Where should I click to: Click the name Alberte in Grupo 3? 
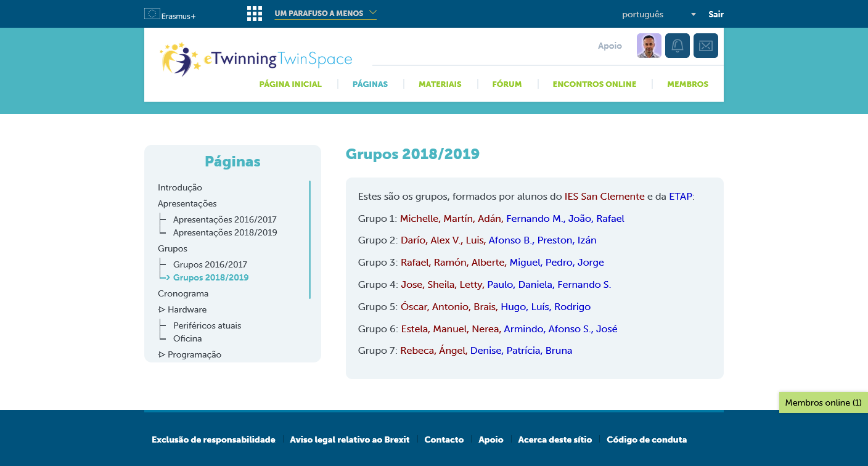pos(488,263)
